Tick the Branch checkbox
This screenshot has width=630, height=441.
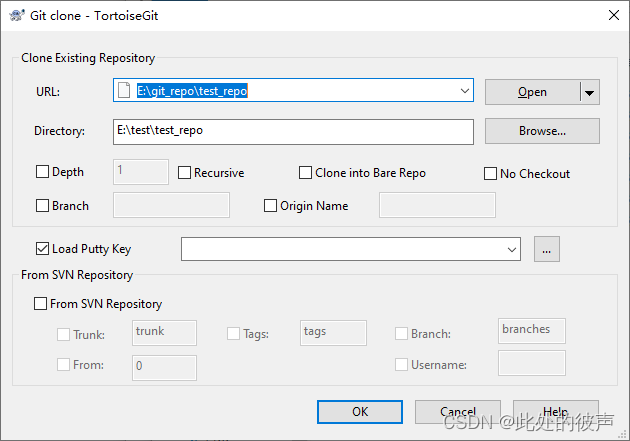tap(42, 206)
